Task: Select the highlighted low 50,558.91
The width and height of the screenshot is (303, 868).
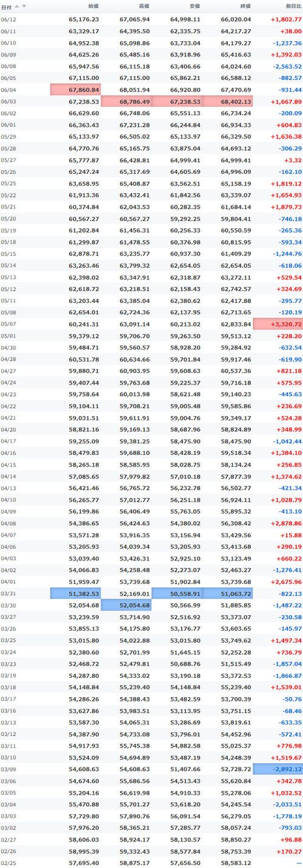Action: [x=176, y=595]
